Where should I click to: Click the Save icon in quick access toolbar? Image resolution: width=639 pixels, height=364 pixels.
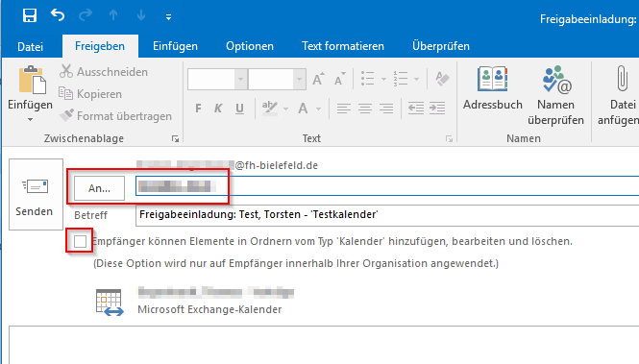tap(30, 15)
